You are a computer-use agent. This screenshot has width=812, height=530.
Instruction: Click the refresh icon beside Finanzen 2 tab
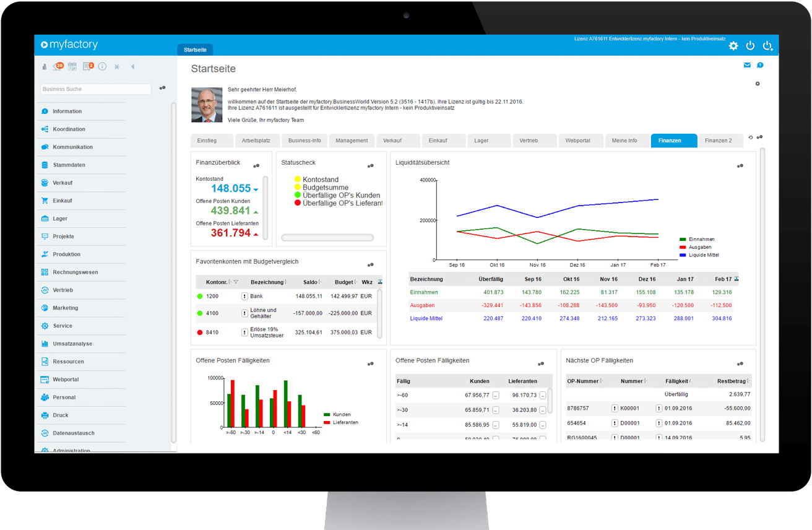tap(751, 138)
